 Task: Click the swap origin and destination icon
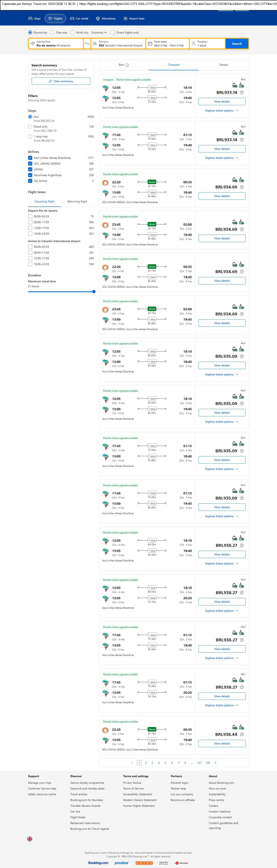click(87, 44)
